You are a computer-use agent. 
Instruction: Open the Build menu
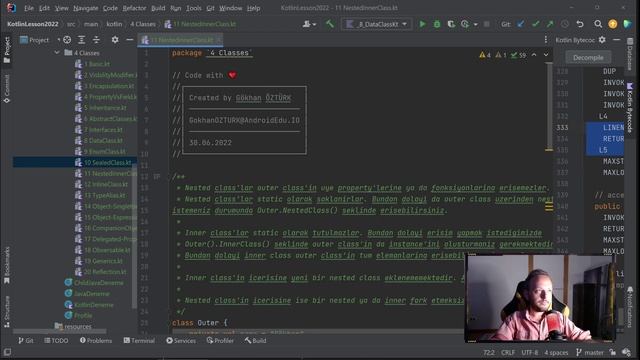[x=158, y=8]
